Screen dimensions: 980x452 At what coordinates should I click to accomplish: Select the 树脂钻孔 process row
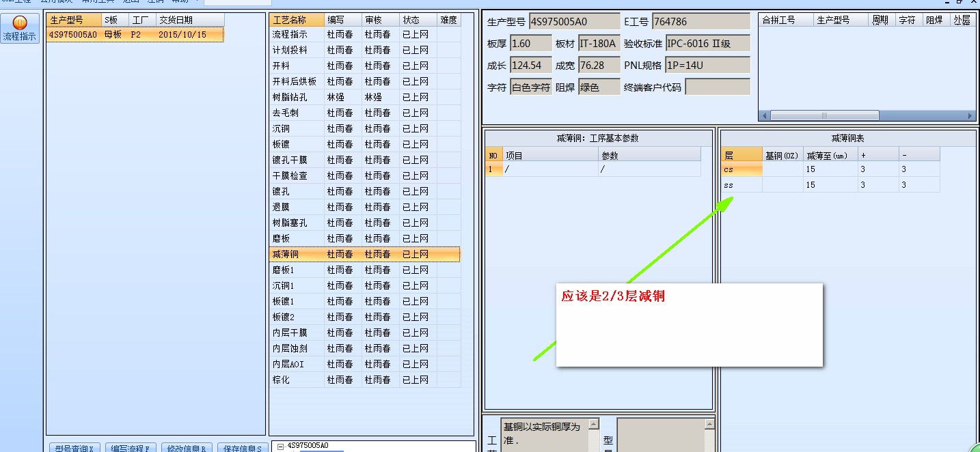(x=365, y=97)
